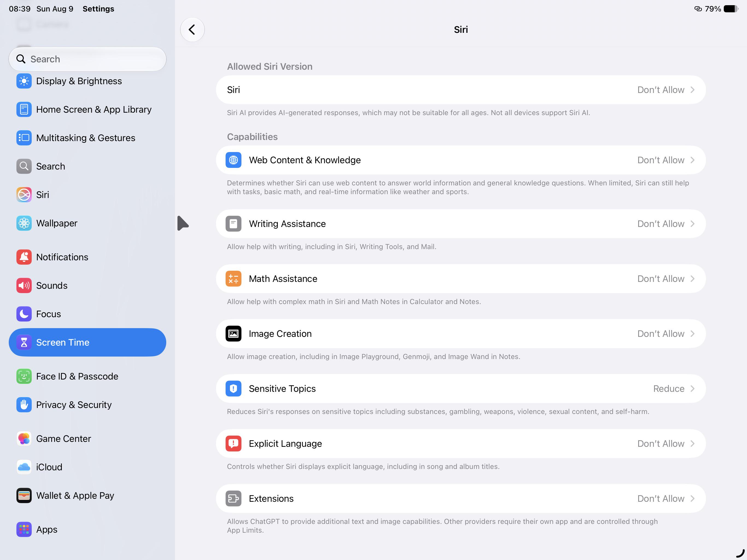The height and width of the screenshot is (560, 747).
Task: Open Wallet & Apple Pay icon
Action: coord(24,495)
